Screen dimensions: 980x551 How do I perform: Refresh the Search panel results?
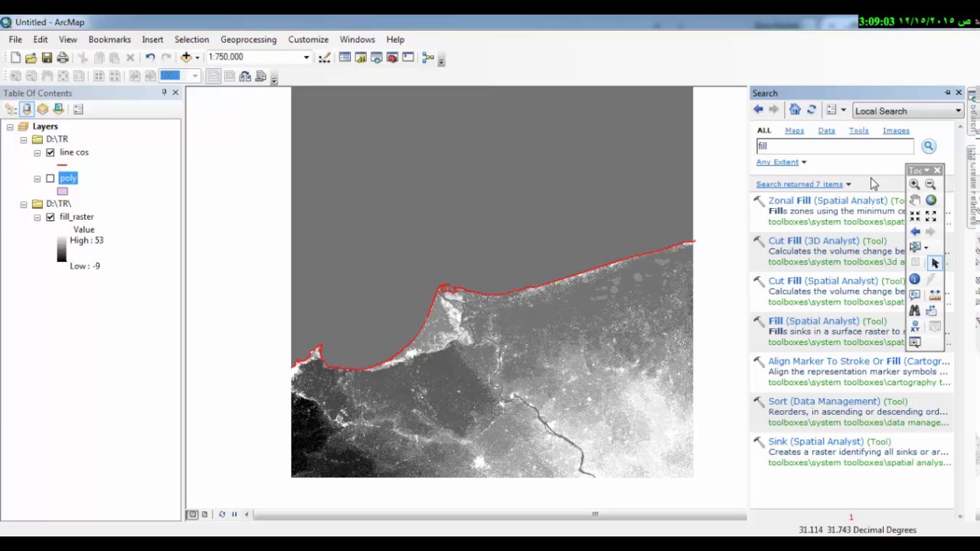point(812,110)
